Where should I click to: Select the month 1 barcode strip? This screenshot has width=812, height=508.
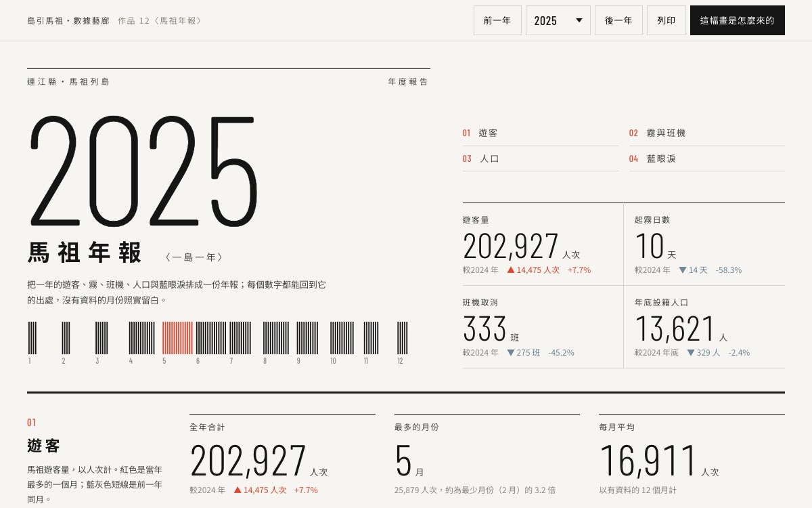(x=32, y=338)
